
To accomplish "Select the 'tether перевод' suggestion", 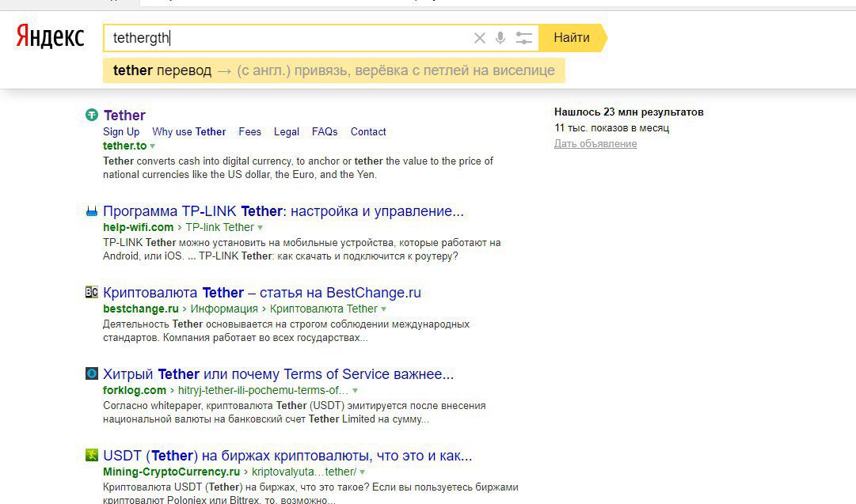I will 333,70.
